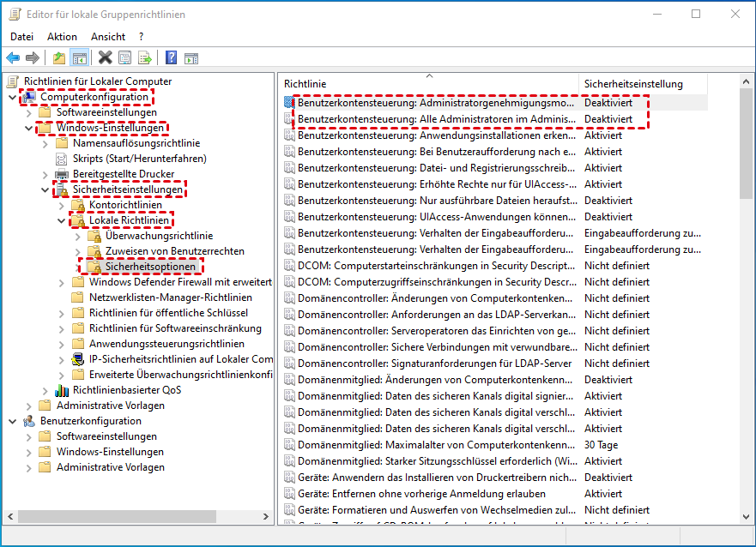Open the ? help menu
Viewport: 756px width, 547px height.
coord(141,37)
